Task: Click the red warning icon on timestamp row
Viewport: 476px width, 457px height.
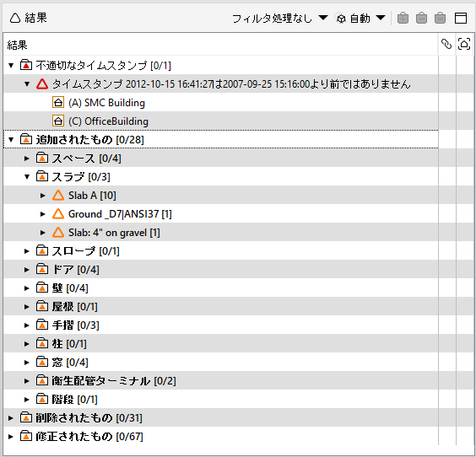Action: 42,84
